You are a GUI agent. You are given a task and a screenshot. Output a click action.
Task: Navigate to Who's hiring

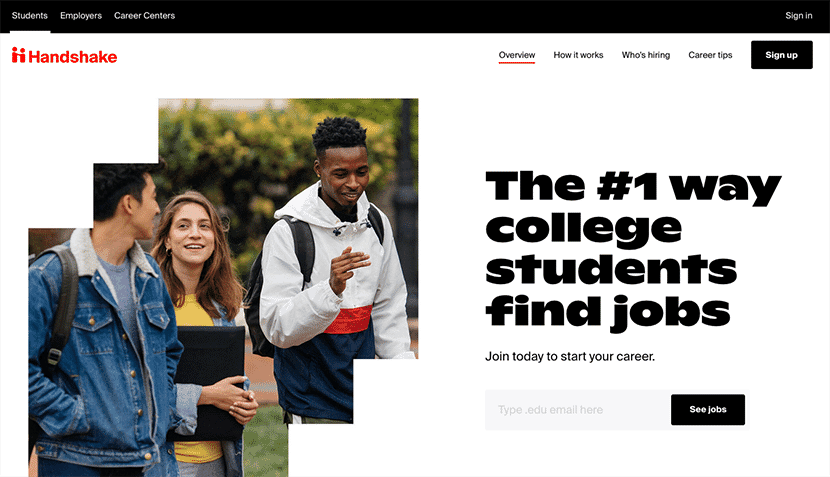click(x=646, y=55)
